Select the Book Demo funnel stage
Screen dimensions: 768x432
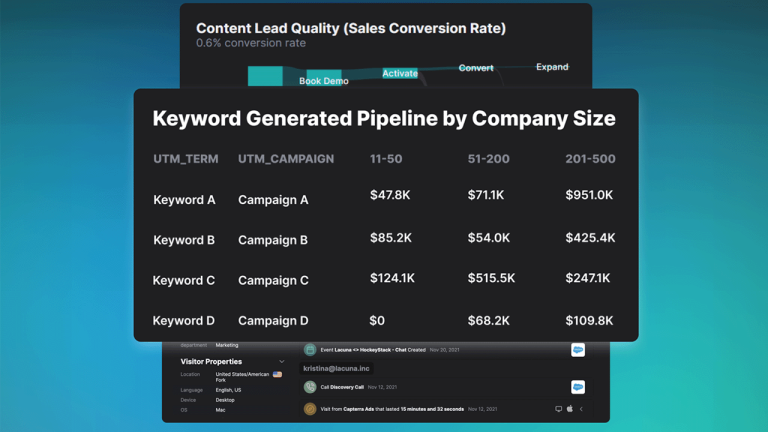click(324, 81)
